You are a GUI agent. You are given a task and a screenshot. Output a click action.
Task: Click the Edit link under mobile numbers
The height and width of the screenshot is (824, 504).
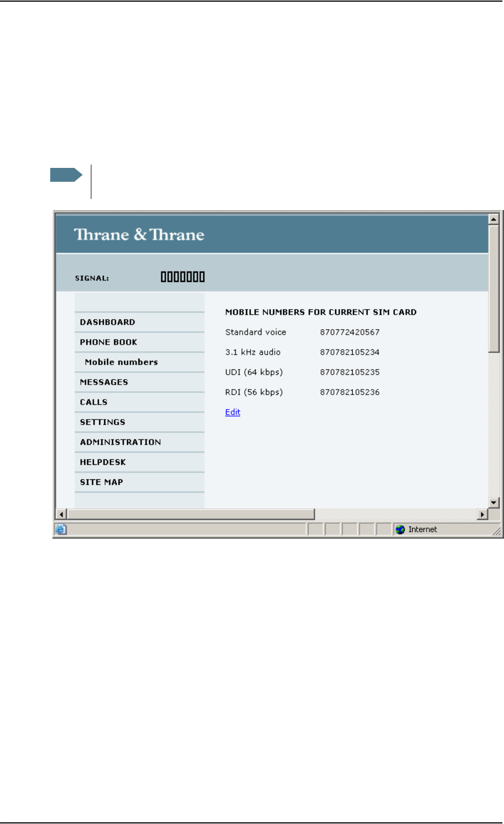coord(233,412)
